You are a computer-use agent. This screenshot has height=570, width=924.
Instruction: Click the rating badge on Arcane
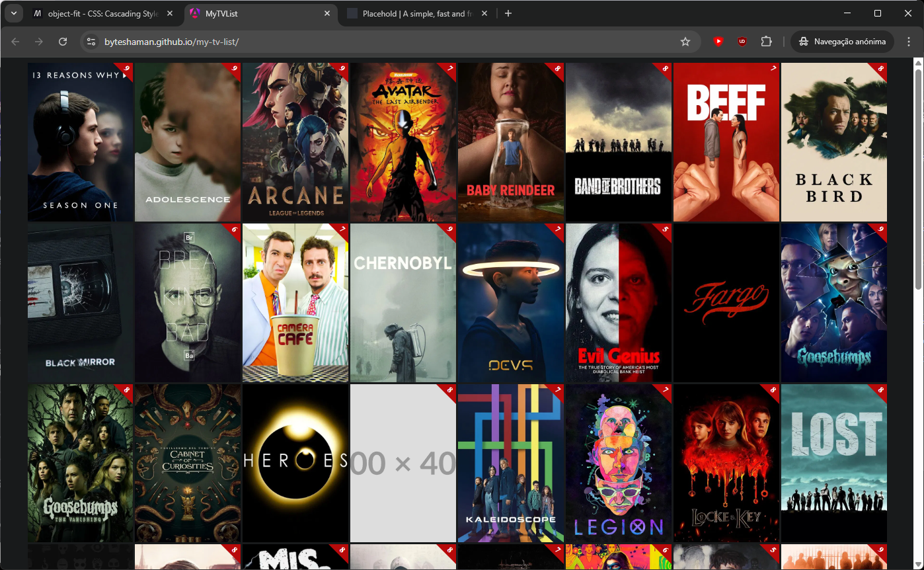coord(342,69)
